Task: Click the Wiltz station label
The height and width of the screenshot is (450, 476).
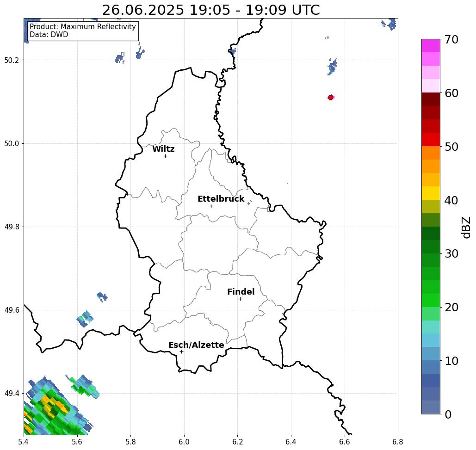Action: pyautogui.click(x=163, y=149)
